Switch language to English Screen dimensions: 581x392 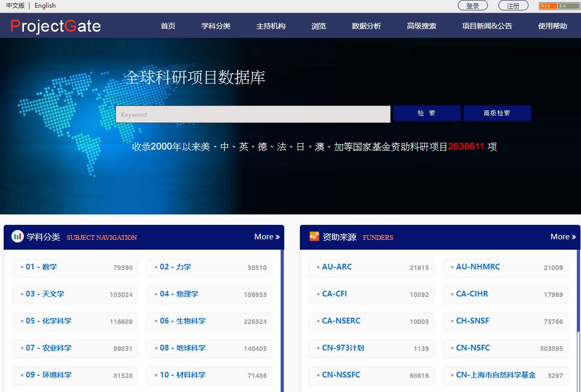(45, 6)
